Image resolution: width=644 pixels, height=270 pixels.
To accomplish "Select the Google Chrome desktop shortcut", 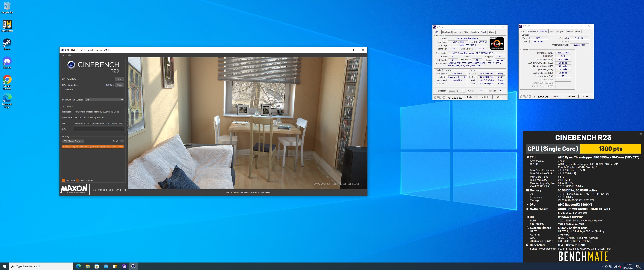I will pos(7,82).
